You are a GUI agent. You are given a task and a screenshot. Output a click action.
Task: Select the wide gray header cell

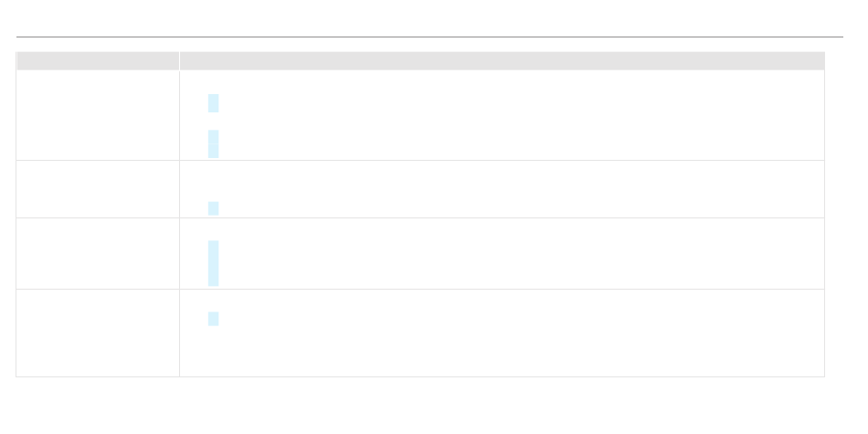click(x=503, y=61)
